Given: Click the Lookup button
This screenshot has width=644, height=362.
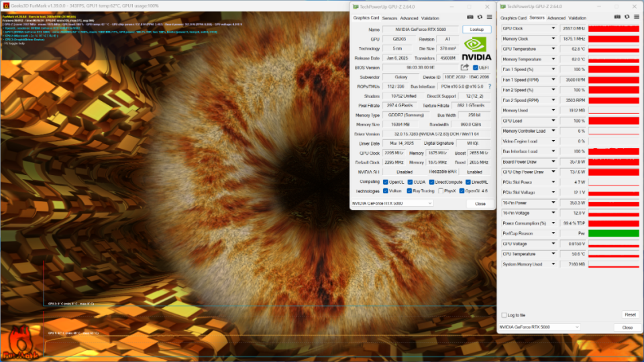Looking at the screenshot, I should click(476, 29).
